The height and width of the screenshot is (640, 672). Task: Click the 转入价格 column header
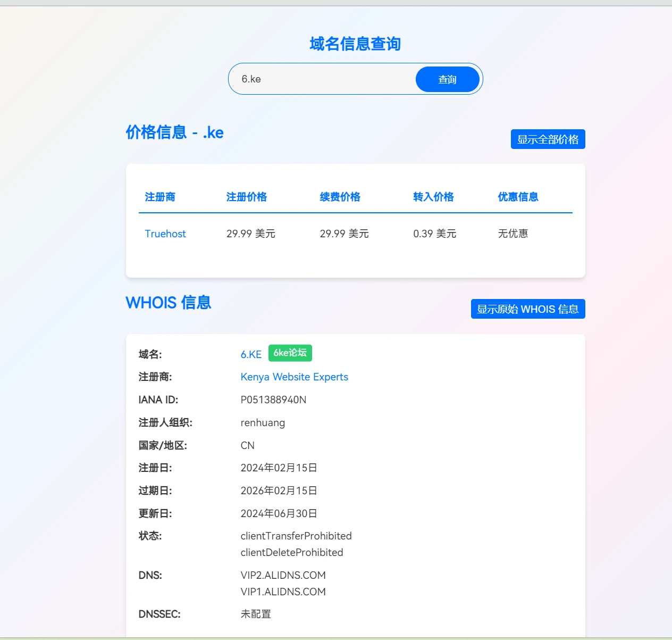pos(433,197)
